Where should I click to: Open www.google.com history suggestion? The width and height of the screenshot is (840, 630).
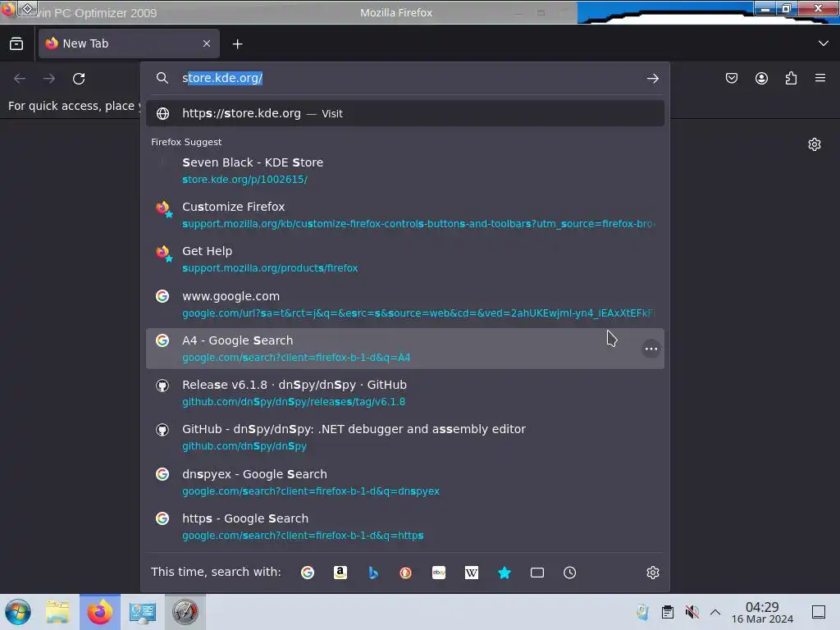(405, 304)
